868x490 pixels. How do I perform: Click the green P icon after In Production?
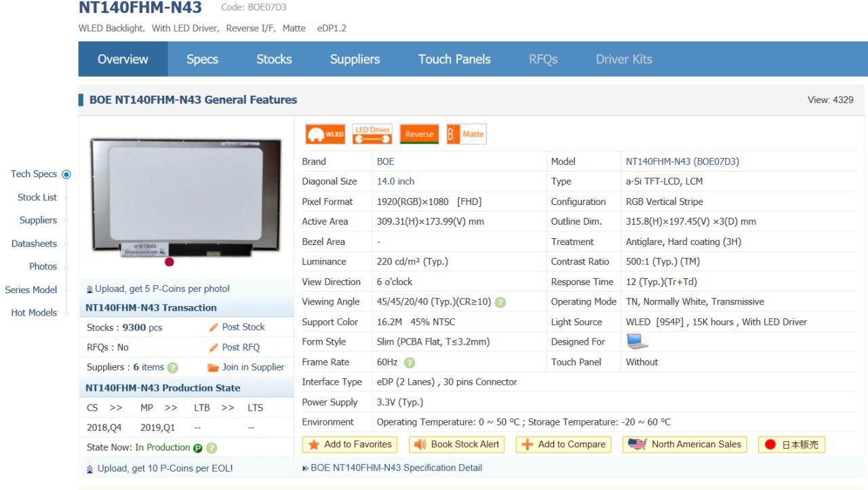coord(198,448)
